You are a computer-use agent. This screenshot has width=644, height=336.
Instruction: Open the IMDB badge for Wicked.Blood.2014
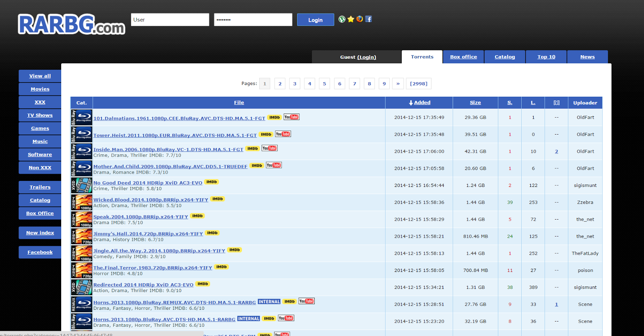(x=218, y=199)
